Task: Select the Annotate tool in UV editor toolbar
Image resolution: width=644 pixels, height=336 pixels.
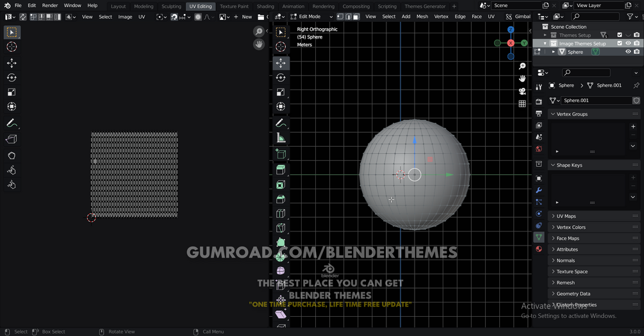Action: coord(12,123)
